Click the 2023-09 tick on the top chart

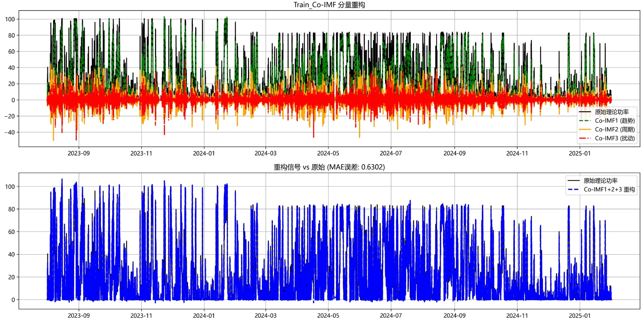[x=78, y=153]
